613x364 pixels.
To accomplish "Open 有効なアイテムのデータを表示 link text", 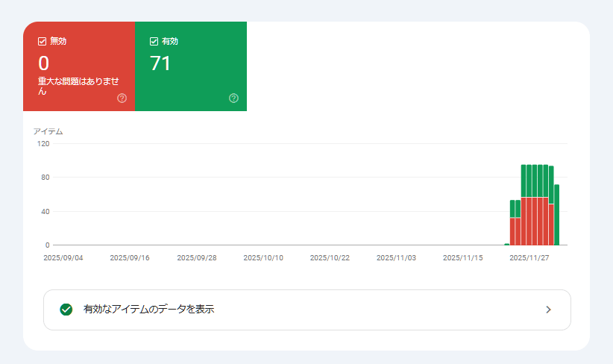I will click(149, 310).
